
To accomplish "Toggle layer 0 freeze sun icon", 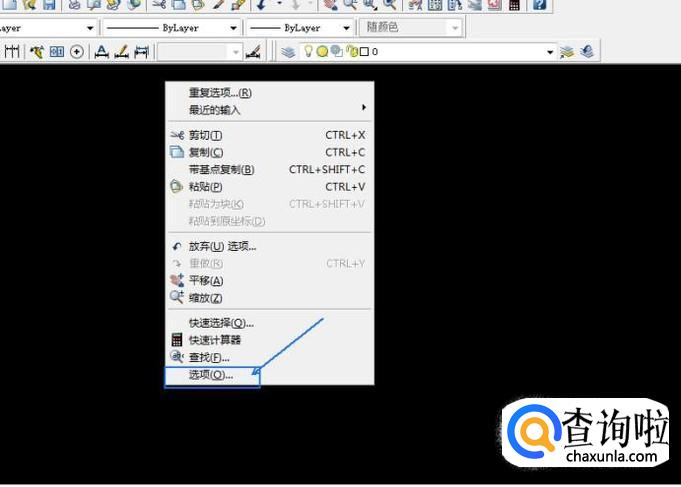I will 322,51.
